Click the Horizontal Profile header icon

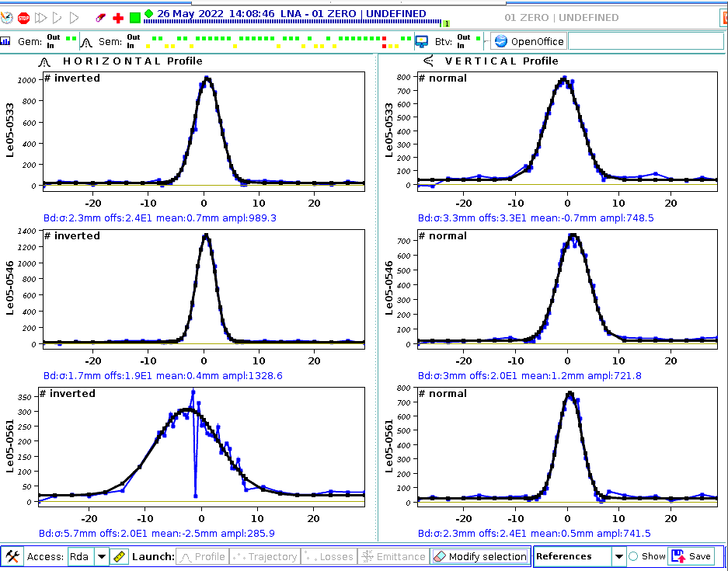click(x=44, y=61)
